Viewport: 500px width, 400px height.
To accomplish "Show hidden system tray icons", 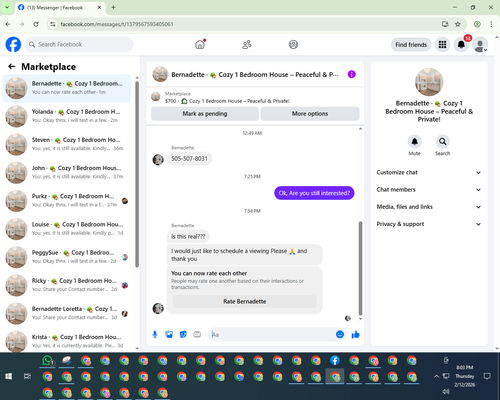I will (436, 376).
